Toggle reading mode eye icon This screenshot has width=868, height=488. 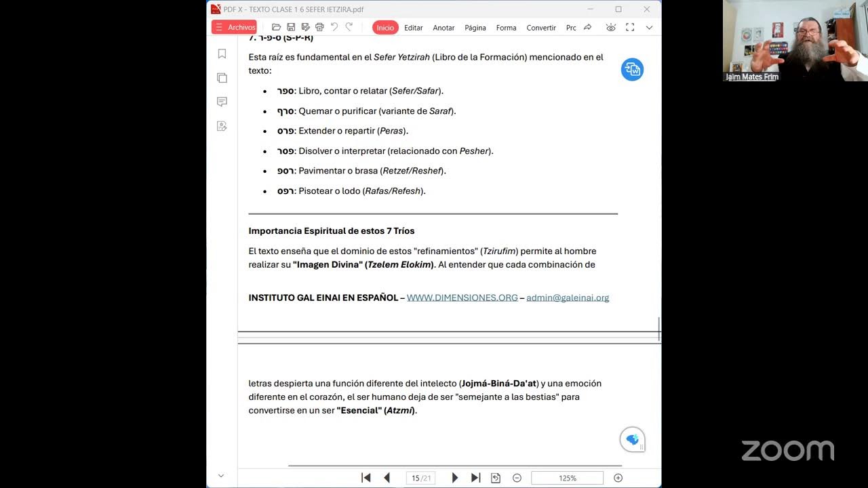(611, 27)
